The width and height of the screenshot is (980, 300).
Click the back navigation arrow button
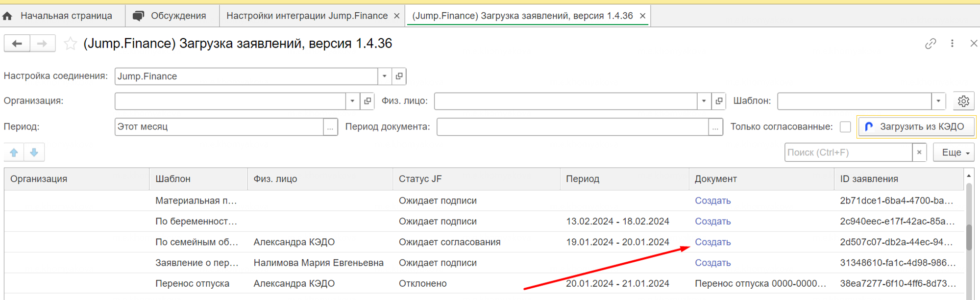point(17,44)
